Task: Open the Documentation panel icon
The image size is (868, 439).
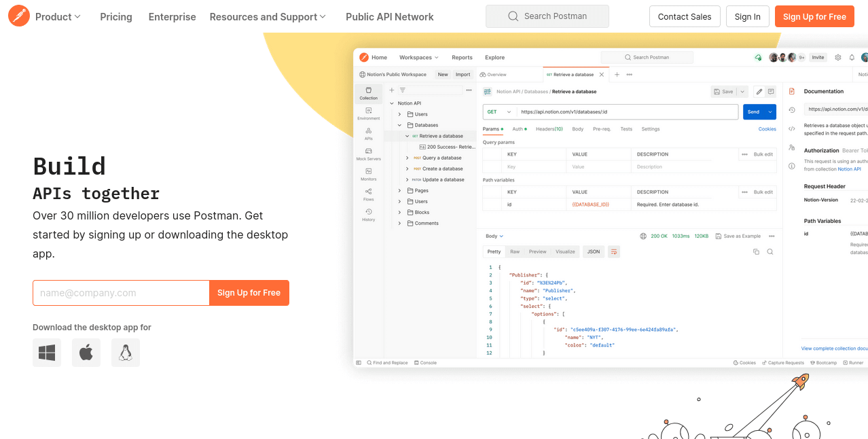Action: click(792, 90)
